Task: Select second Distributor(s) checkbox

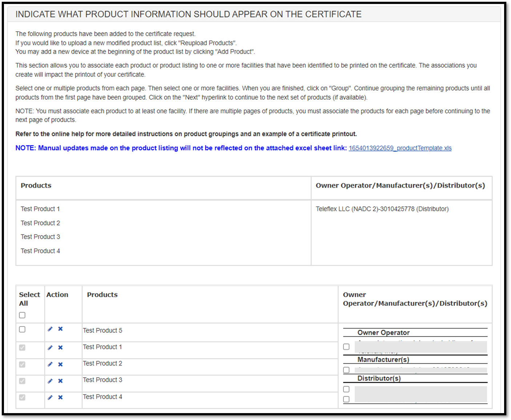Action: (x=346, y=399)
